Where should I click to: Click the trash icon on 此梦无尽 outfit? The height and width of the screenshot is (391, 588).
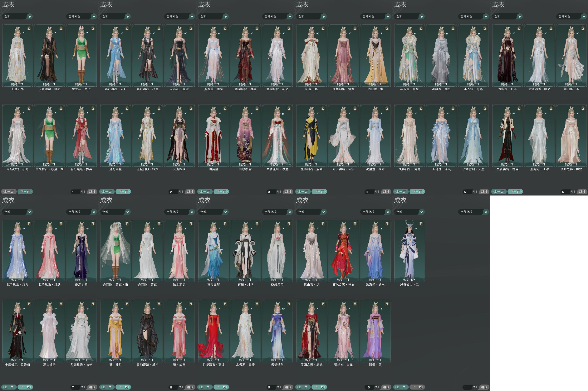pos(29,28)
